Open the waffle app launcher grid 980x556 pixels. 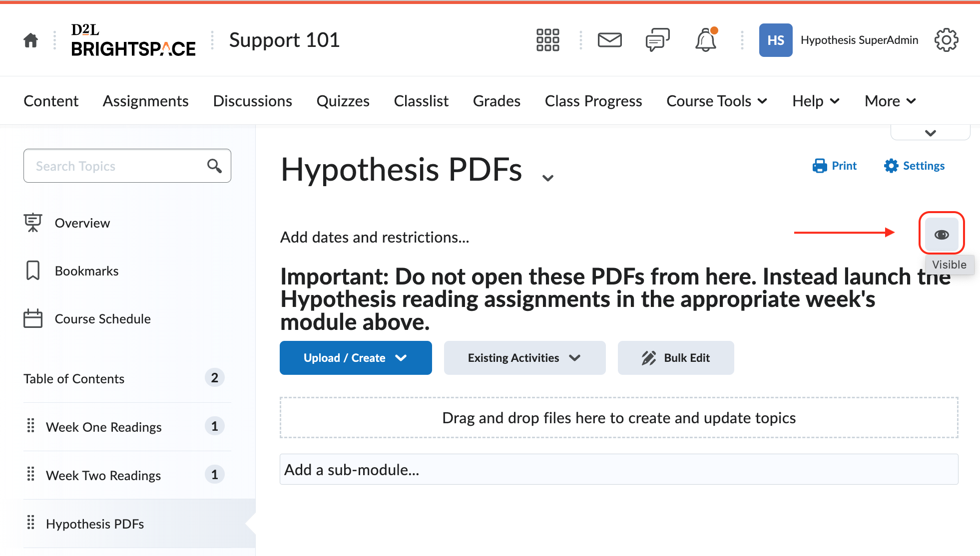point(547,40)
